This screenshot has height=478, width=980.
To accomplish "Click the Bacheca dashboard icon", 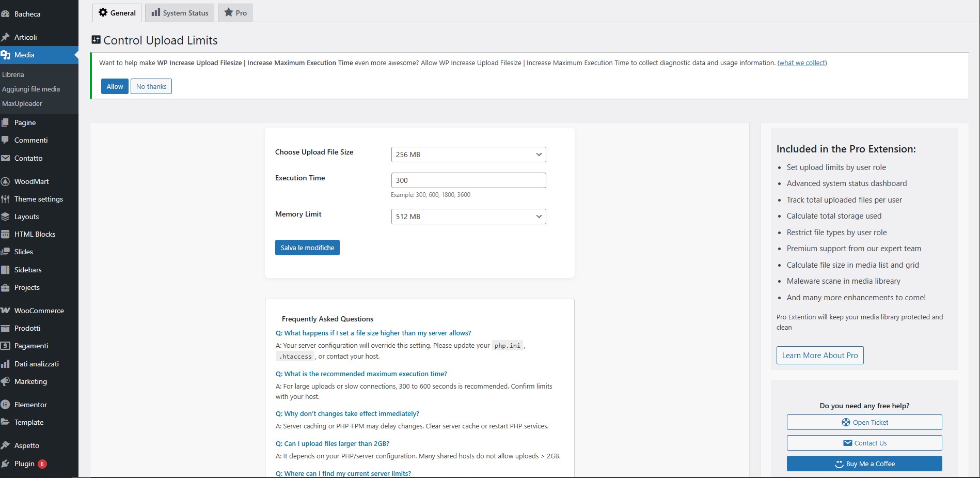I will point(5,14).
